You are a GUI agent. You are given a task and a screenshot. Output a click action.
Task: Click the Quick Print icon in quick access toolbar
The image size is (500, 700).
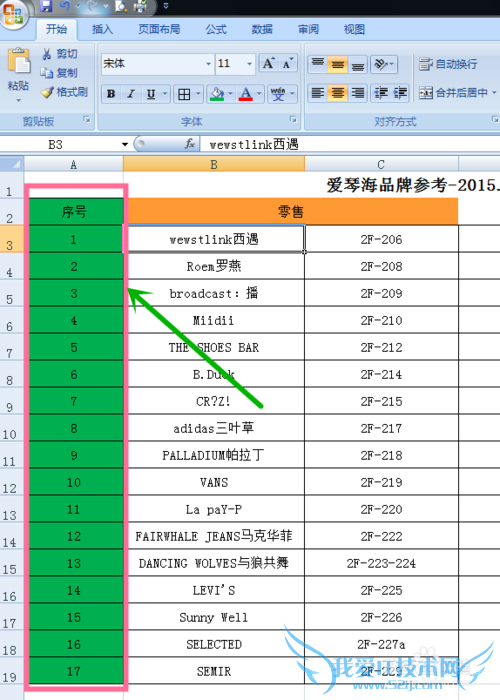point(140,6)
